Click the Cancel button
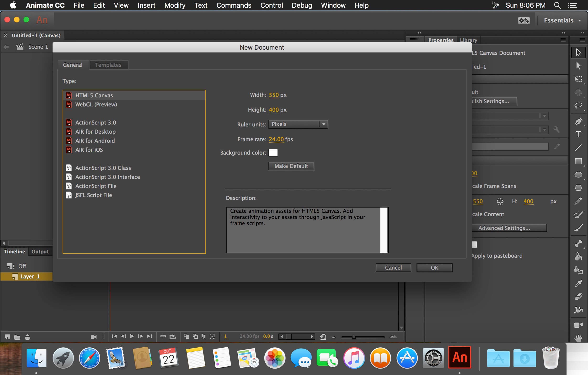The height and width of the screenshot is (375, 588). 393,267
